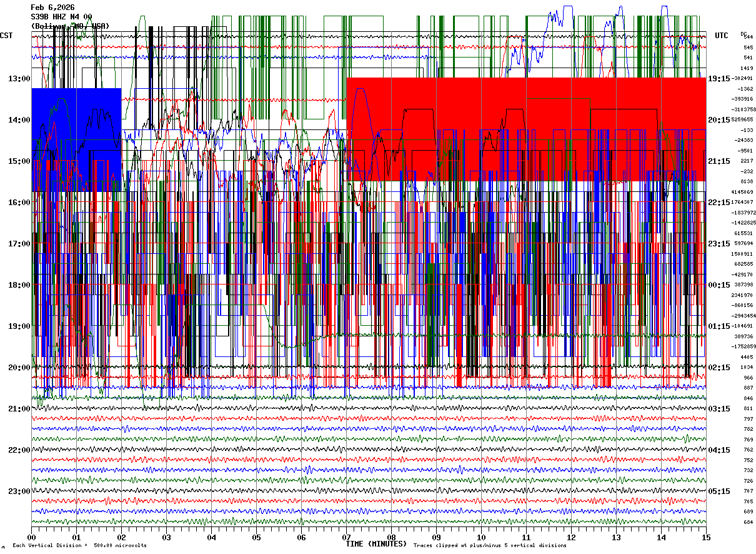This screenshot has width=756, height=554.
Task: Click minute tick label 11 on time axis
Action: (x=526, y=537)
